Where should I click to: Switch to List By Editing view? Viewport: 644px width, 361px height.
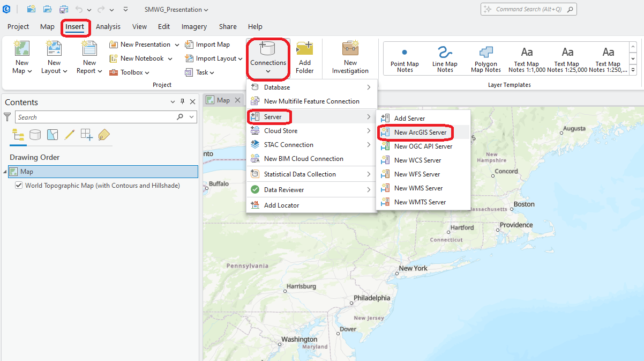[x=69, y=135]
